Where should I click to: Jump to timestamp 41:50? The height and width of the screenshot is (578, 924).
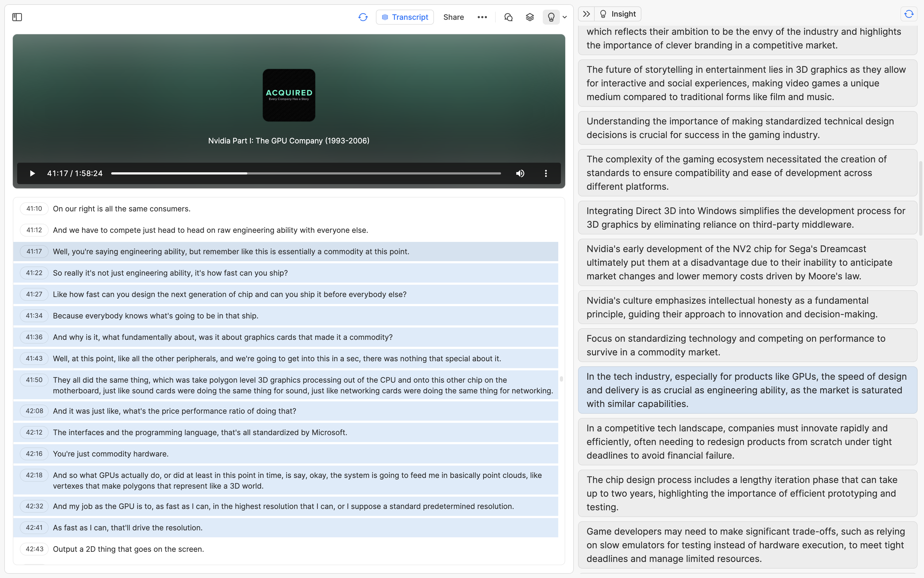pos(34,380)
